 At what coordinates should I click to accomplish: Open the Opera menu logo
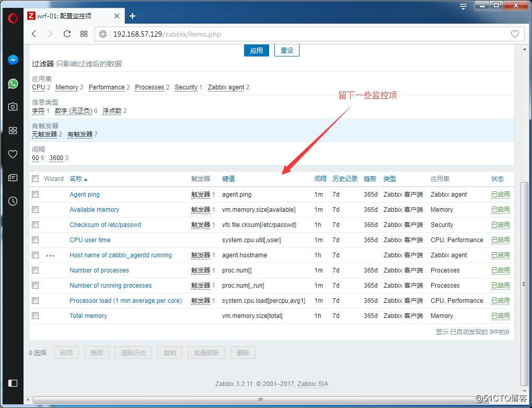[x=13, y=18]
